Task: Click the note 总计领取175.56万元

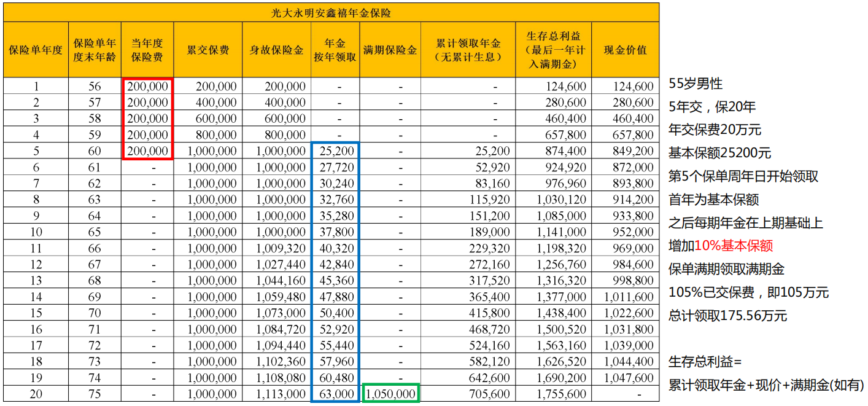Action: point(728,316)
